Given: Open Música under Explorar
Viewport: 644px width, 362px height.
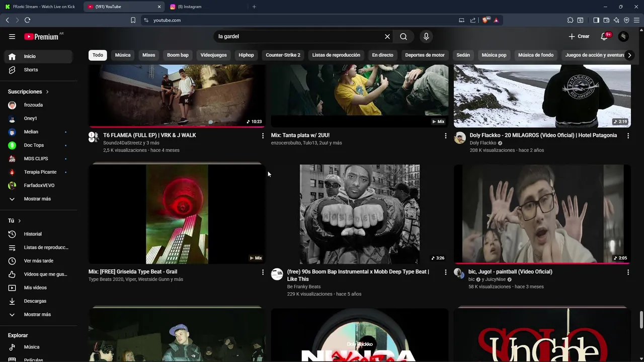Looking at the screenshot, I should click(x=39, y=347).
